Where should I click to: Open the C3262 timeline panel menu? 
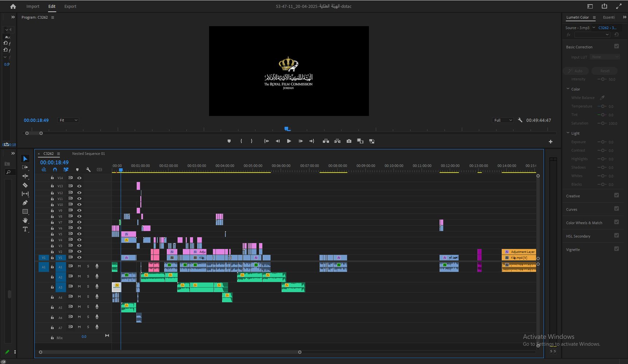pos(58,154)
